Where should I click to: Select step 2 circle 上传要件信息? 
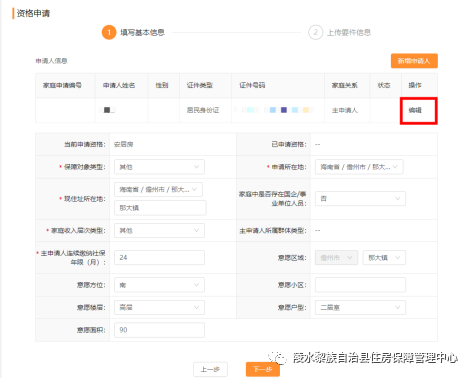(315, 32)
